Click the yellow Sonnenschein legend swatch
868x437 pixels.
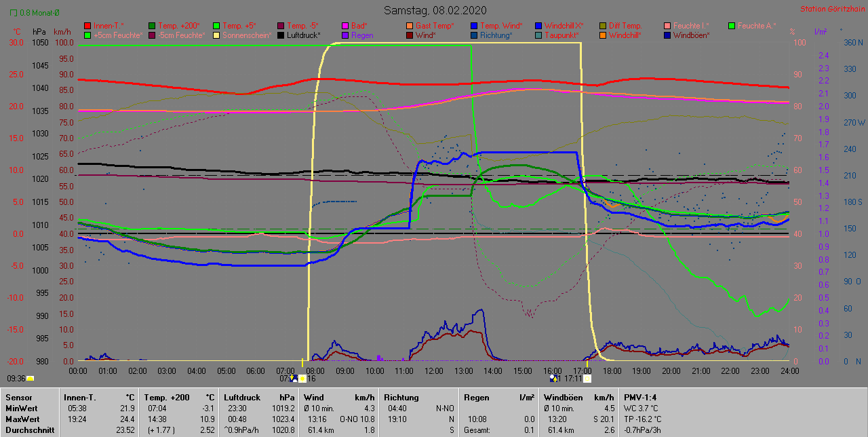tap(217, 35)
